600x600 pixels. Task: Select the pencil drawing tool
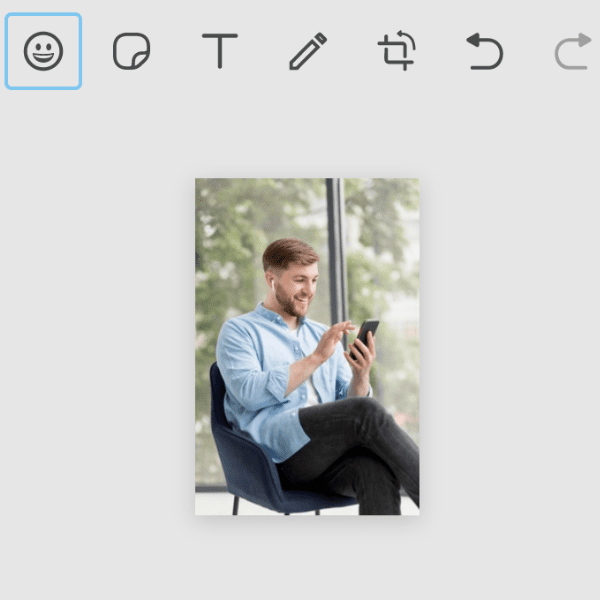(308, 51)
